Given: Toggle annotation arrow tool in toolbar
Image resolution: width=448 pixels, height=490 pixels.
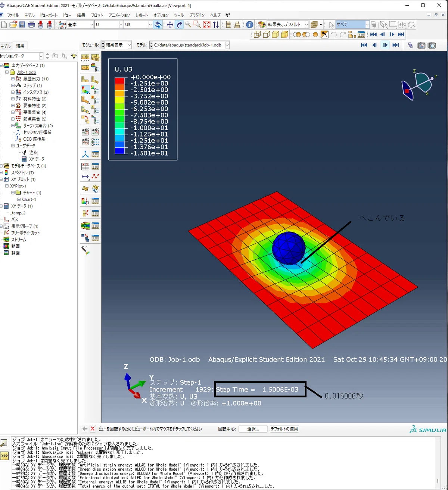Looking at the screenshot, I should 324,35.
